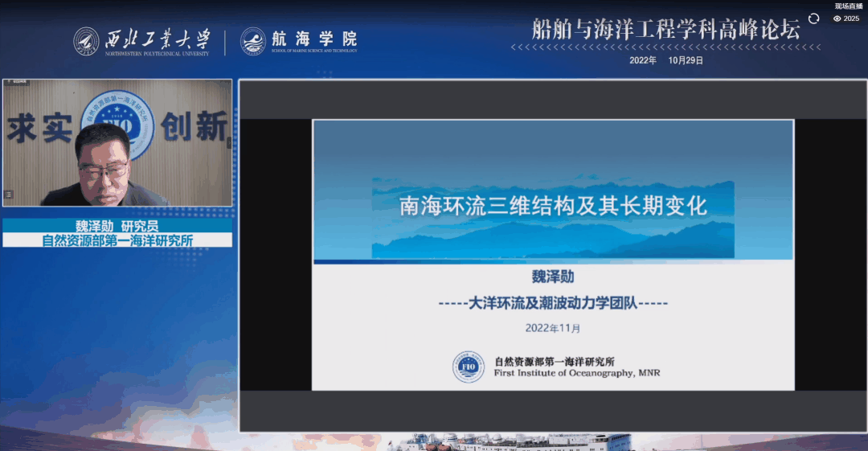
Task: Click First Institute of Oceanography, MNR text
Action: [577, 374]
